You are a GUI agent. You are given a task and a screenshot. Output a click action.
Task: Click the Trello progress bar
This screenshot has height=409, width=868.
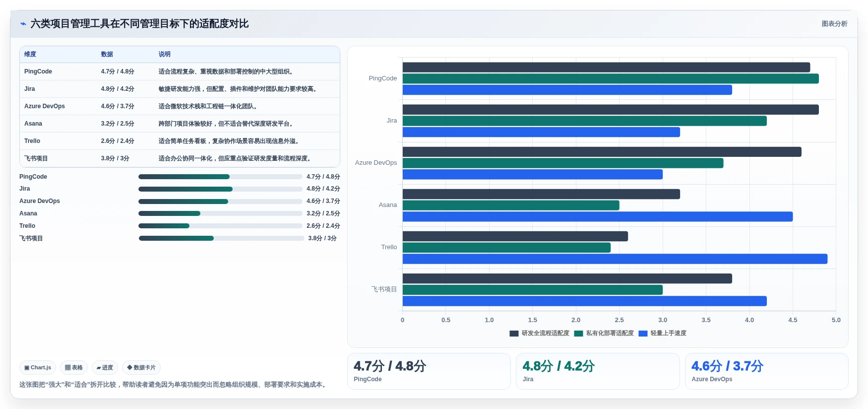click(x=220, y=226)
